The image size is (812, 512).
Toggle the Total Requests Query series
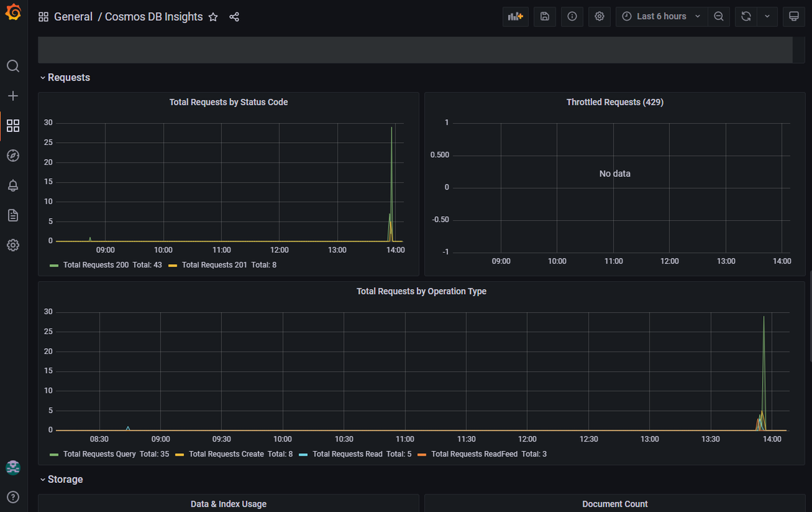tap(99, 454)
